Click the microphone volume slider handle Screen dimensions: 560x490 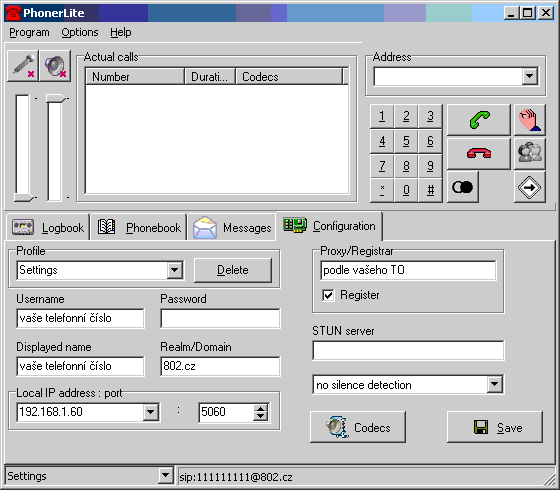pyautogui.click(x=24, y=197)
